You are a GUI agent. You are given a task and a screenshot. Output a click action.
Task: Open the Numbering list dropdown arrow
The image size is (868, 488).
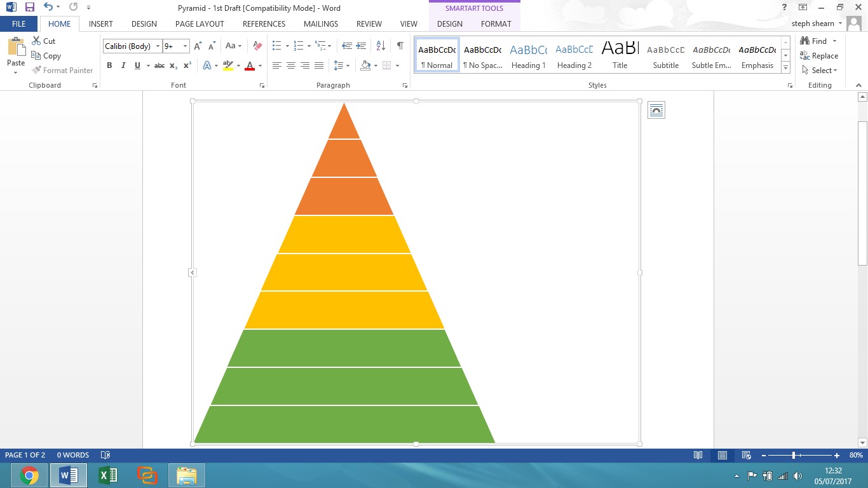click(309, 46)
